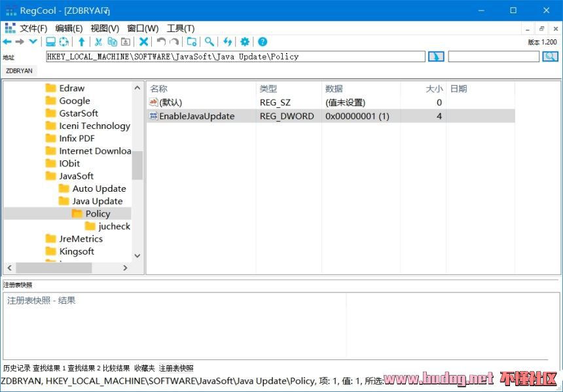Open the history dropdown chevron in toolbar
The image size is (563, 392).
(33, 42)
